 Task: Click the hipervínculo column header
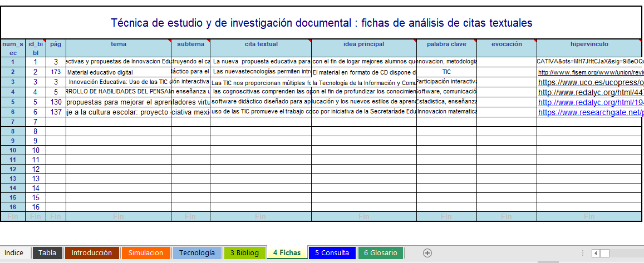coord(589,48)
